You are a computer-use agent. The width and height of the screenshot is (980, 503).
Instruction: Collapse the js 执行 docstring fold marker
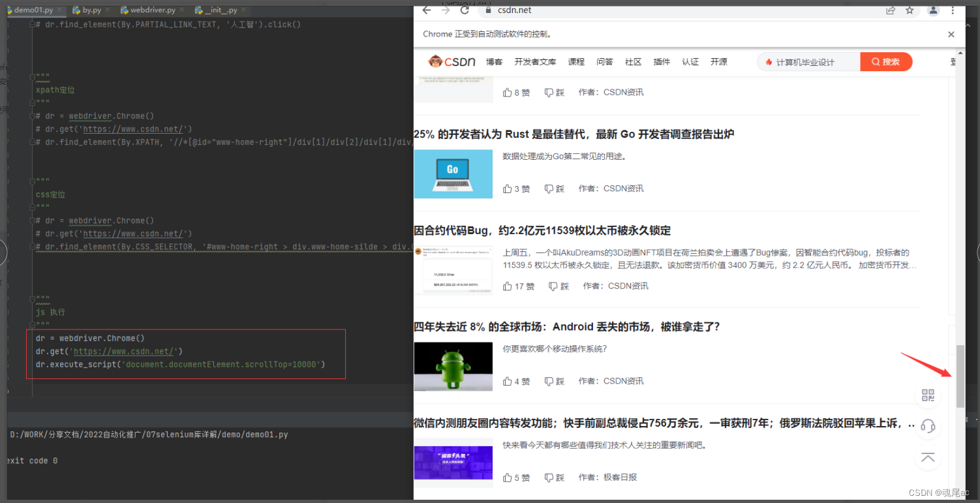32,299
